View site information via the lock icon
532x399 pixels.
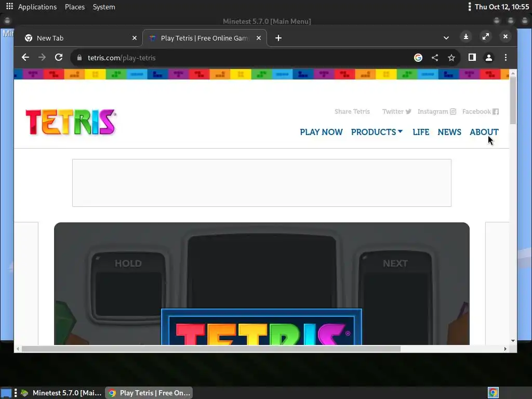click(x=79, y=58)
